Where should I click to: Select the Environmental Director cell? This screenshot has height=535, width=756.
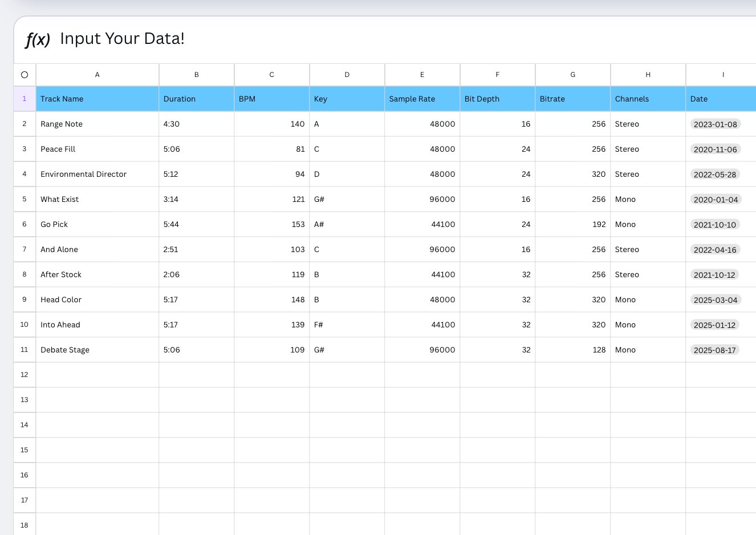97,174
